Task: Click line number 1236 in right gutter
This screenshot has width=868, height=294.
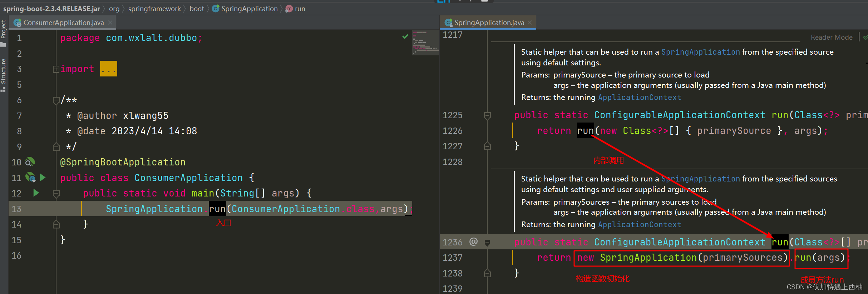Action: point(452,242)
